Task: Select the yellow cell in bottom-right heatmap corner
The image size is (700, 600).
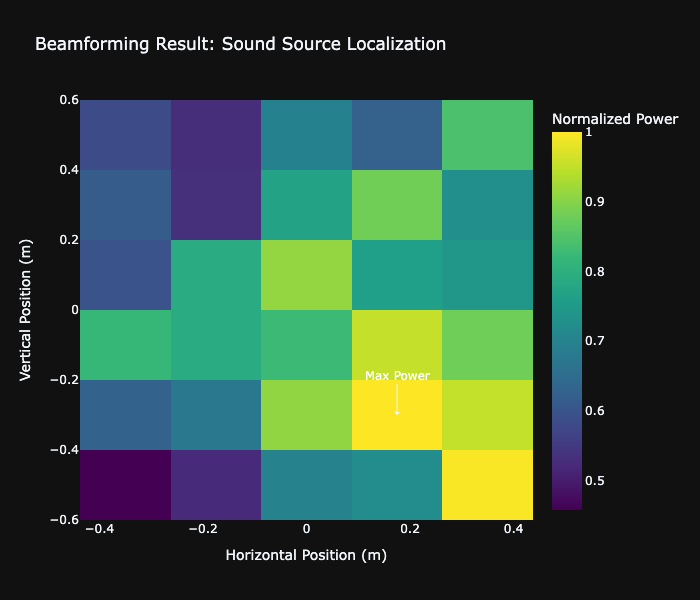Action: click(x=487, y=485)
